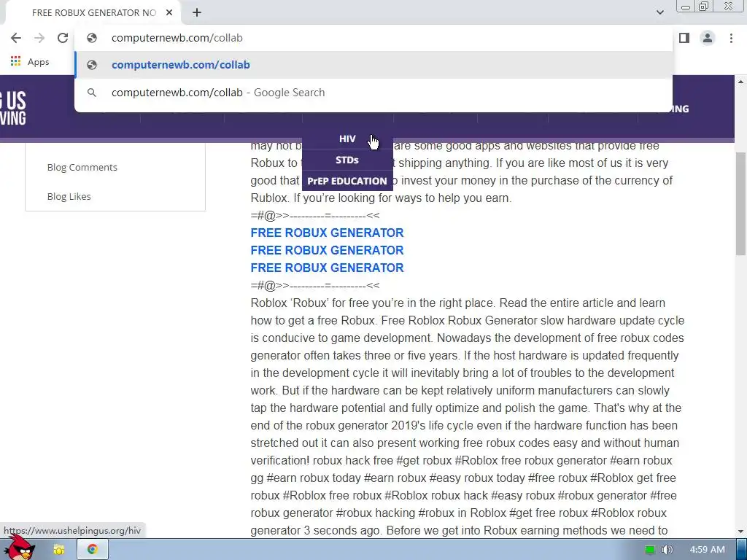The image size is (747, 560).
Task: Open the Angry Birds start button
Action: pyautogui.click(x=20, y=548)
